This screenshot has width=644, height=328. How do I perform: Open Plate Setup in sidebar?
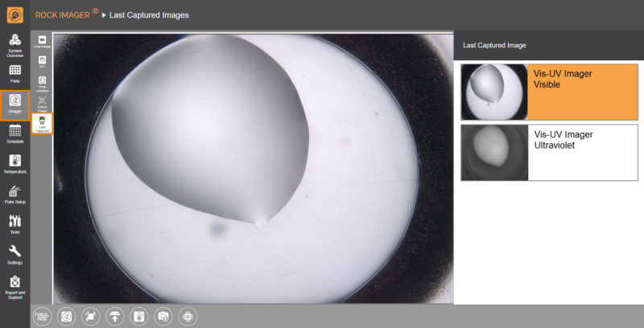tap(14, 194)
